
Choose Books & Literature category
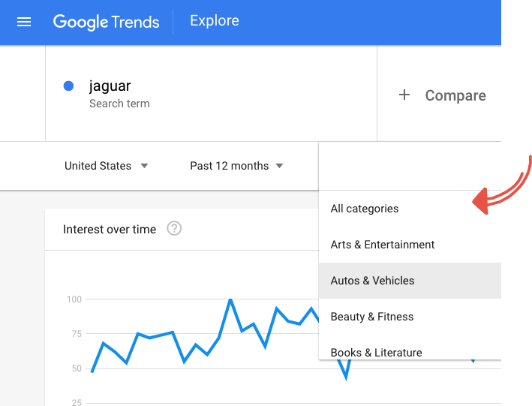coord(377,352)
